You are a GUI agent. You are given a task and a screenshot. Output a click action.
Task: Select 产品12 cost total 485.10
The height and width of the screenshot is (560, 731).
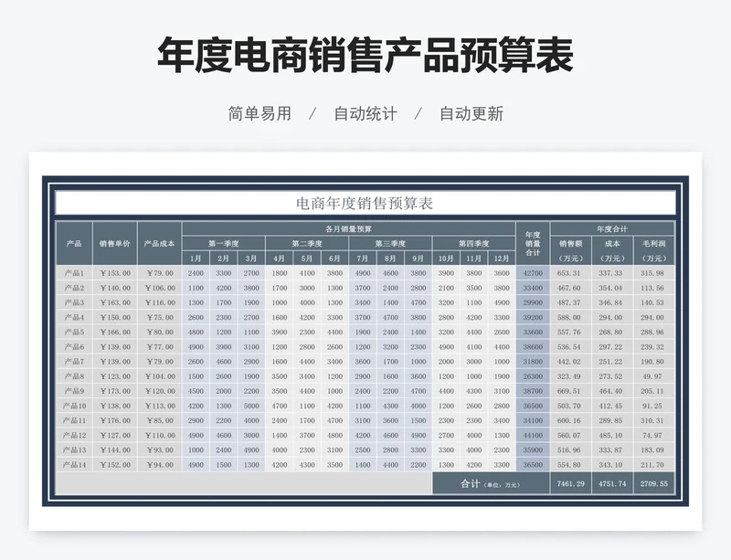point(612,436)
